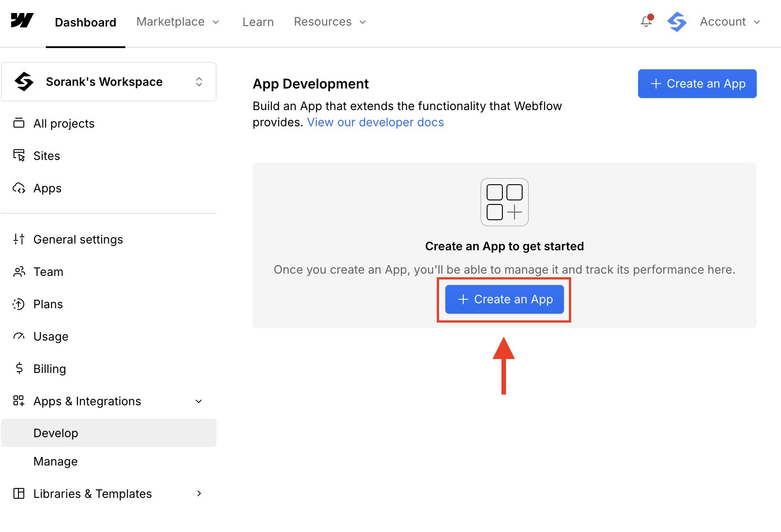
Task: Click the Apps & Integrations grid icon
Action: point(19,401)
